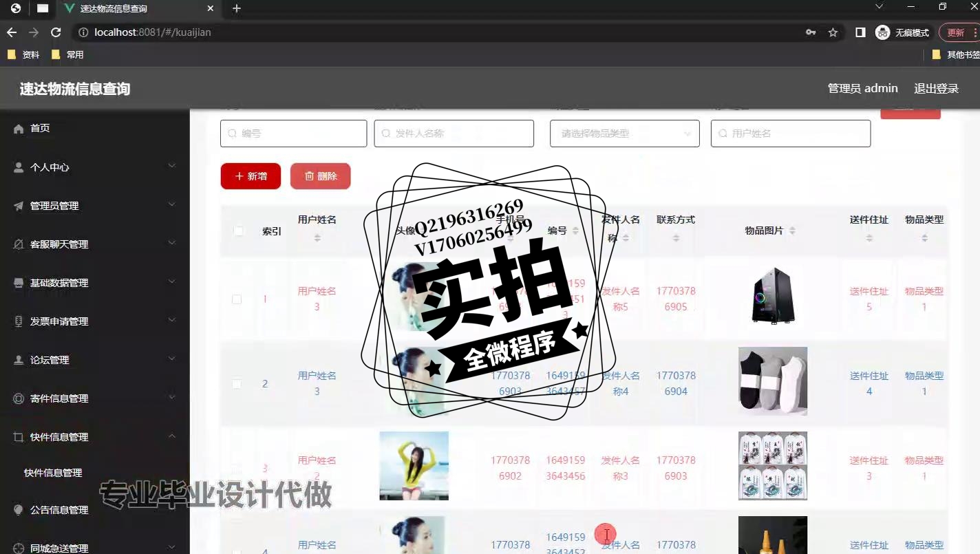The height and width of the screenshot is (554, 980).
Task: Switch to 速达物流信息查询 browser tab
Action: point(138,8)
